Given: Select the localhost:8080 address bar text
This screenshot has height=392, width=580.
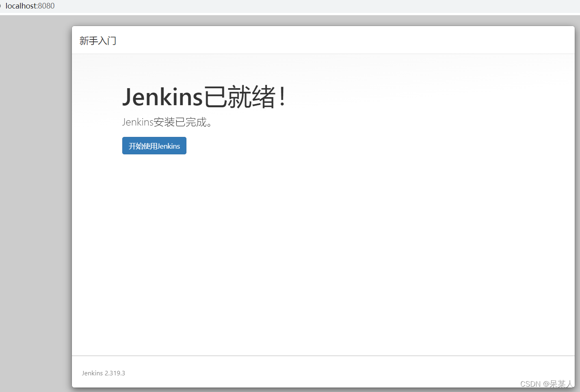Looking at the screenshot, I should click(x=30, y=6).
